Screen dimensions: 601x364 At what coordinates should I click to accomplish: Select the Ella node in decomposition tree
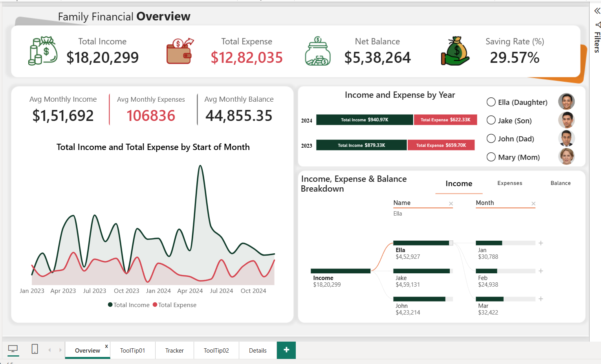[423, 243]
